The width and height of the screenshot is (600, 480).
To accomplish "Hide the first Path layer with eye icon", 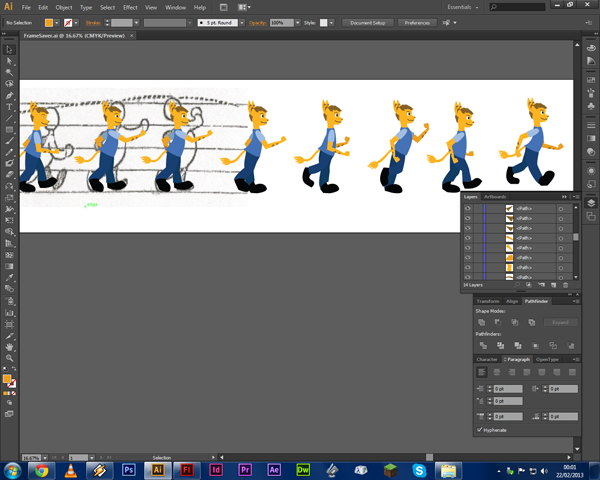I will tap(468, 208).
